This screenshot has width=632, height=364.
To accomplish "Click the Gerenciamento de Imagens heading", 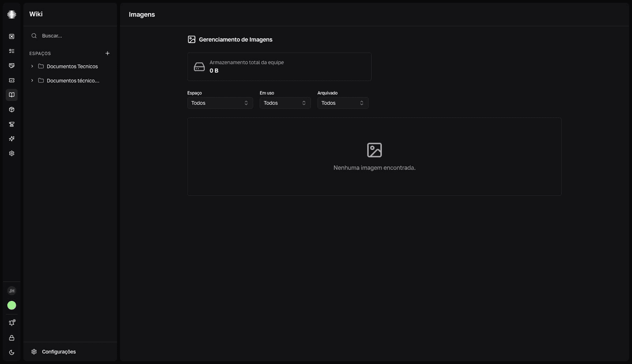I will (235, 39).
